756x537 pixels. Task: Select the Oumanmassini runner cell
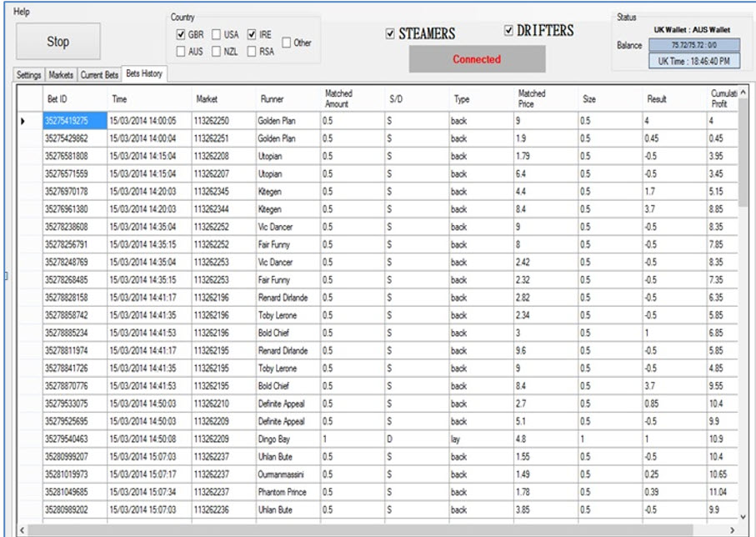click(288, 474)
